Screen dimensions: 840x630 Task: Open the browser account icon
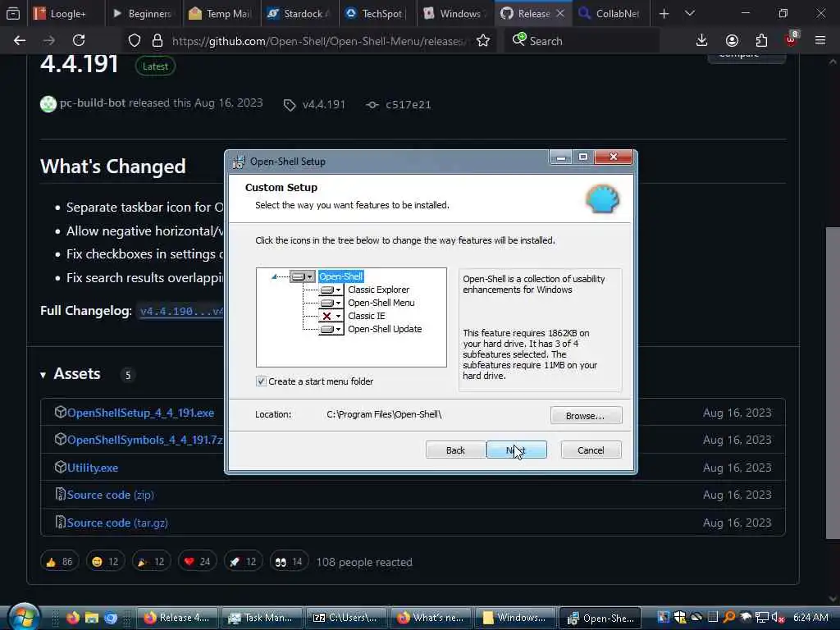click(732, 41)
